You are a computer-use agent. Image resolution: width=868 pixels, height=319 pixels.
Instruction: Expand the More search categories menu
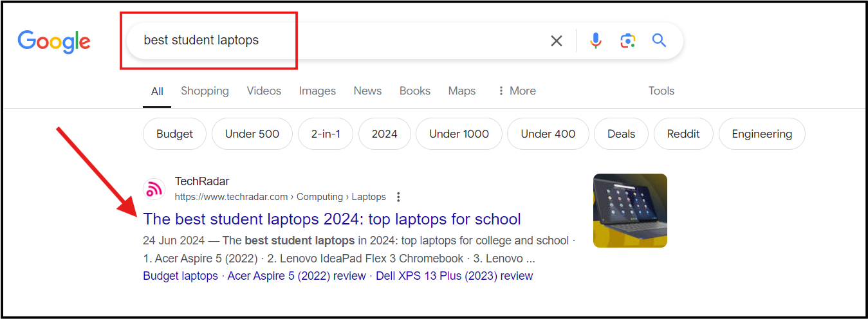tap(517, 91)
